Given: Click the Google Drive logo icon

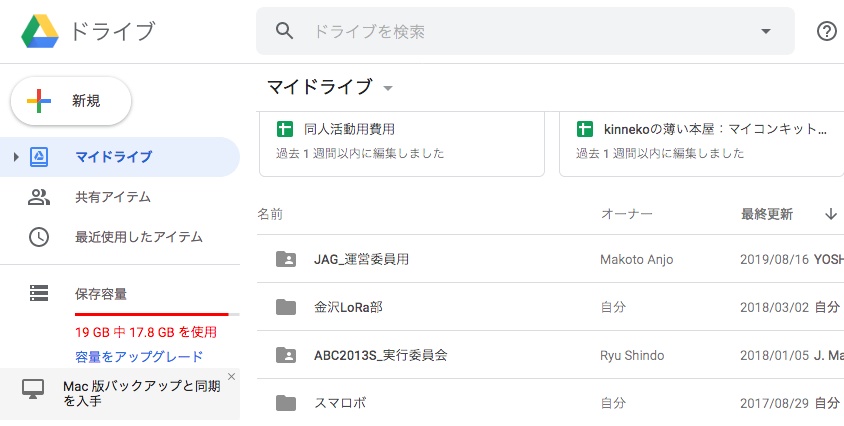Looking at the screenshot, I should (40, 31).
